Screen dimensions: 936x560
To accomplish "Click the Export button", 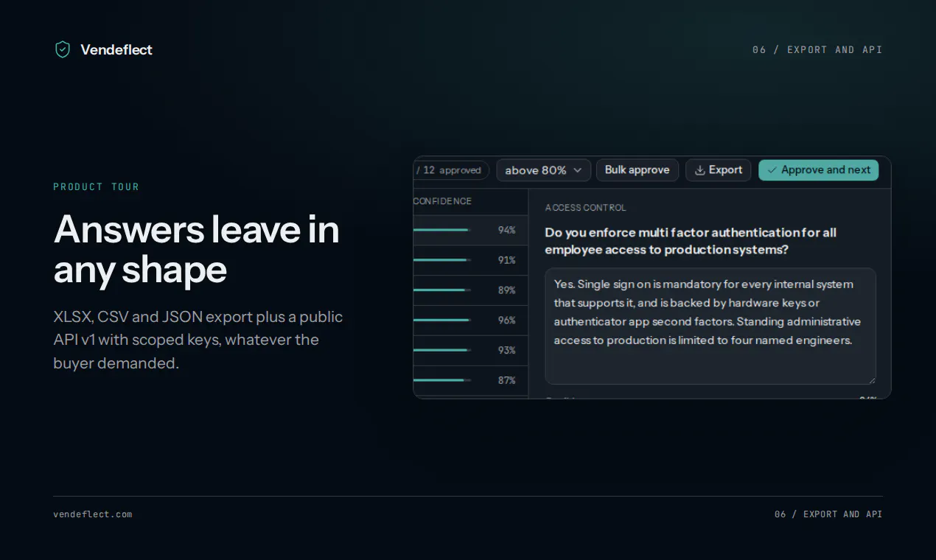I will click(x=719, y=170).
